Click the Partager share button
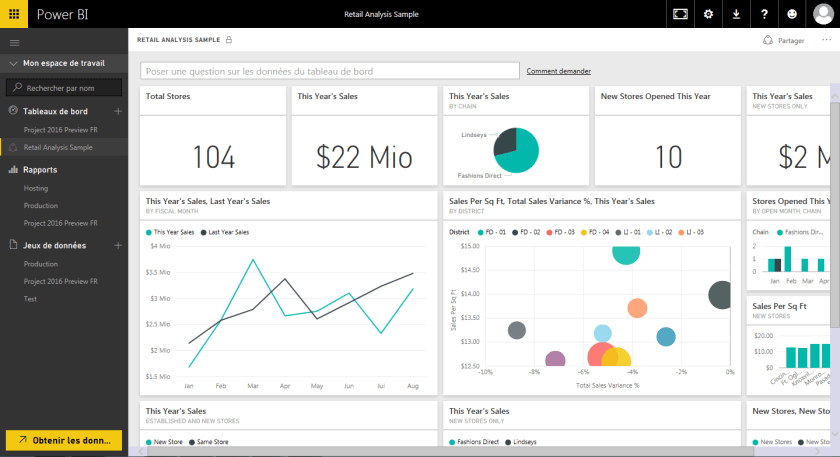This screenshot has width=840, height=457. tap(783, 40)
